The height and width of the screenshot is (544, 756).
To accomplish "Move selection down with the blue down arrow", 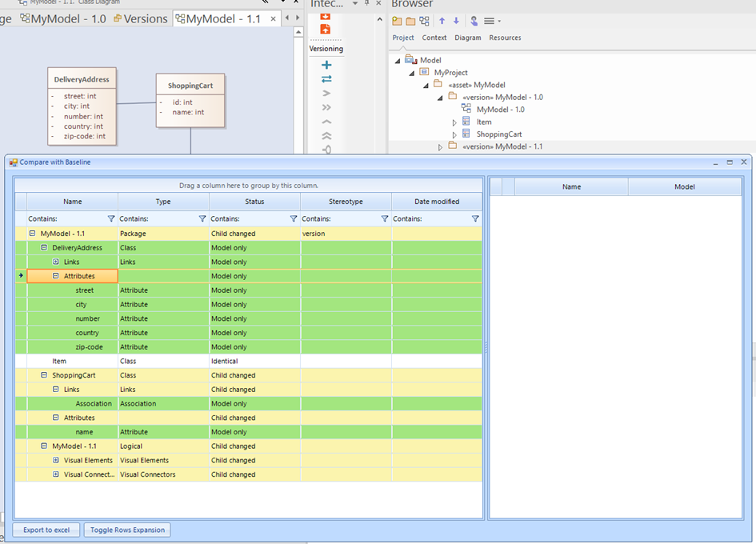I will (x=456, y=21).
